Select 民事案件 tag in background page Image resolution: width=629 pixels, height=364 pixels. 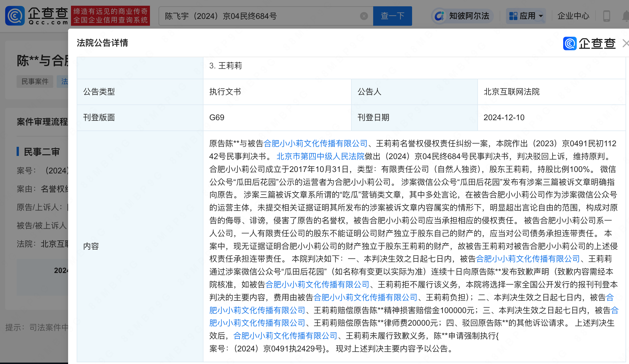tap(35, 82)
